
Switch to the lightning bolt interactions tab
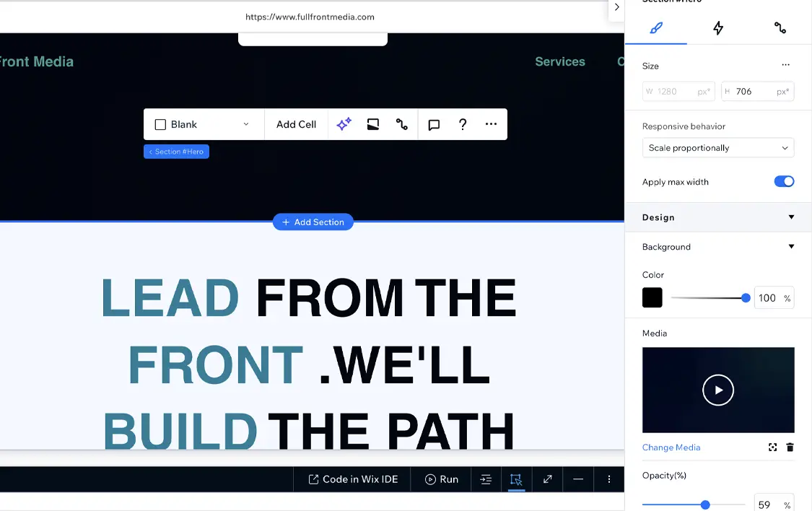tap(717, 28)
